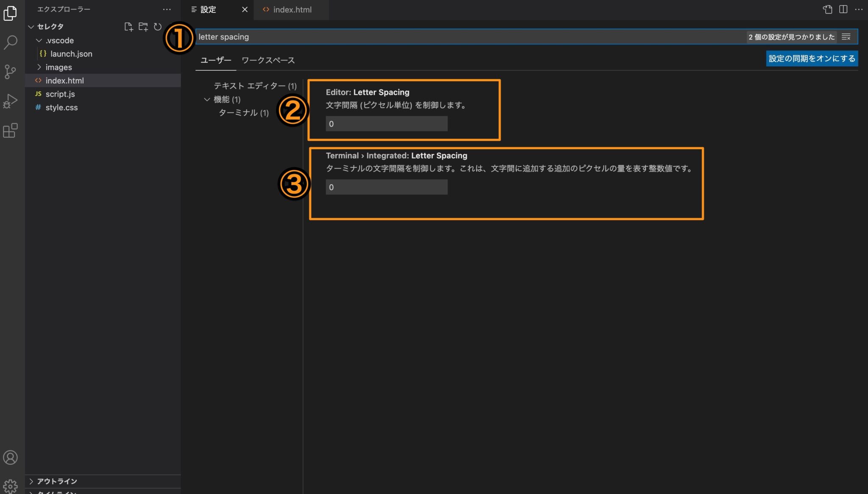Viewport: 868px width, 494px height.
Task: Open the Search panel in the activity bar
Action: coord(10,42)
